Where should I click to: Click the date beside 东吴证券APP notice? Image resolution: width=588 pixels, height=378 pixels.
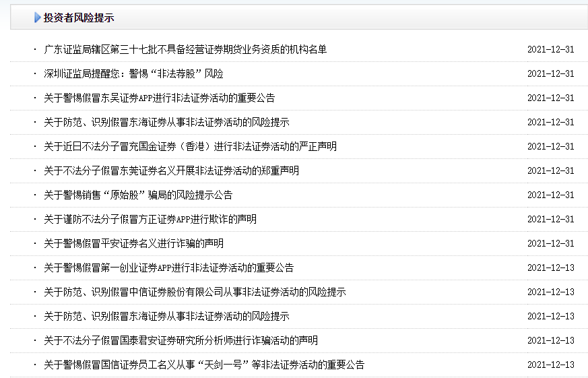pos(550,98)
